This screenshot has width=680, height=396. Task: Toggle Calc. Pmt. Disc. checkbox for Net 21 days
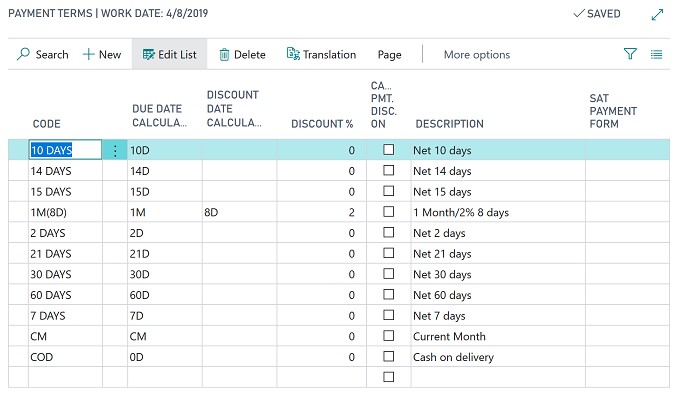389,253
